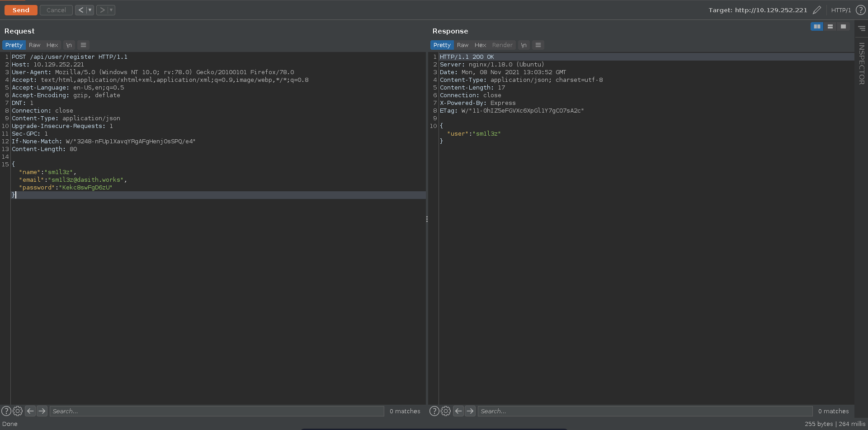Jump to next request search match
This screenshot has width=868, height=430.
42,411
